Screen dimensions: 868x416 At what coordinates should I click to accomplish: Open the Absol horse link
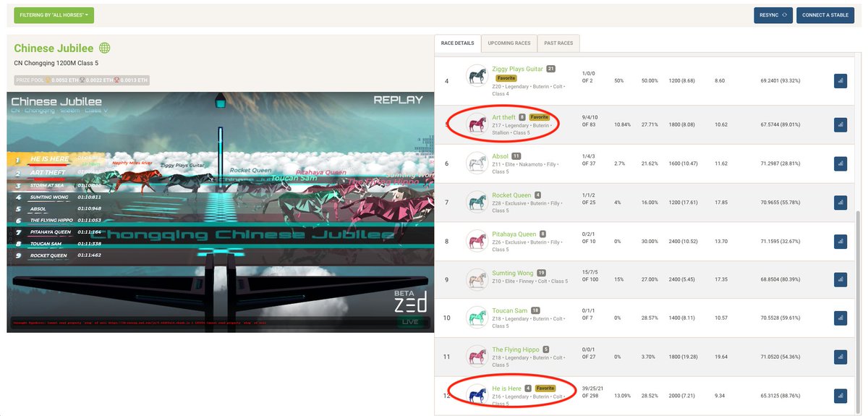(x=500, y=156)
